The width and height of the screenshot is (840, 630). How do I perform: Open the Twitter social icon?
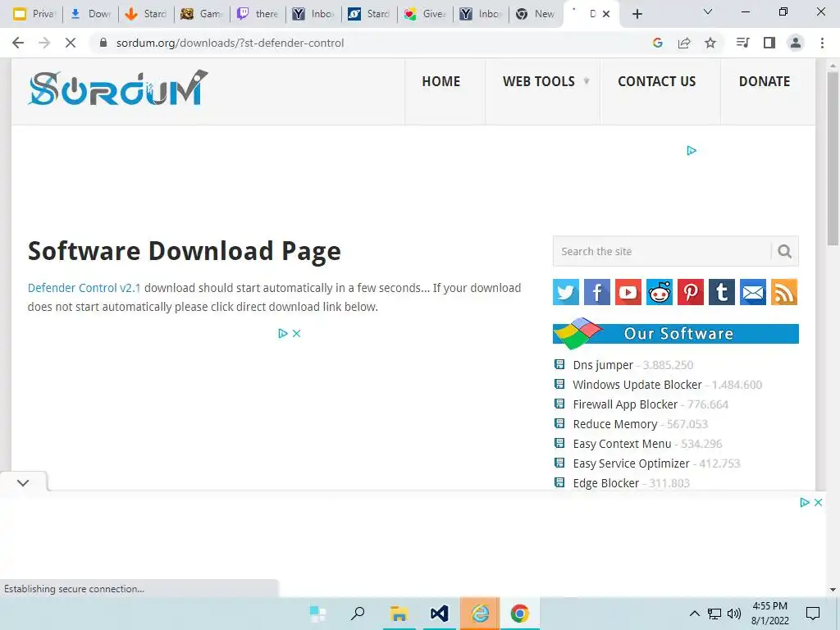coord(566,292)
